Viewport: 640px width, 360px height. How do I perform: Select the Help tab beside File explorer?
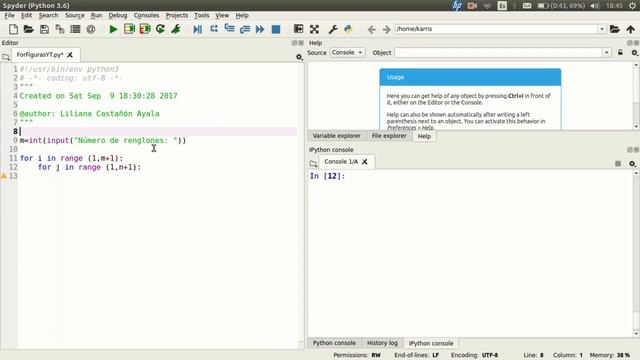(x=424, y=136)
